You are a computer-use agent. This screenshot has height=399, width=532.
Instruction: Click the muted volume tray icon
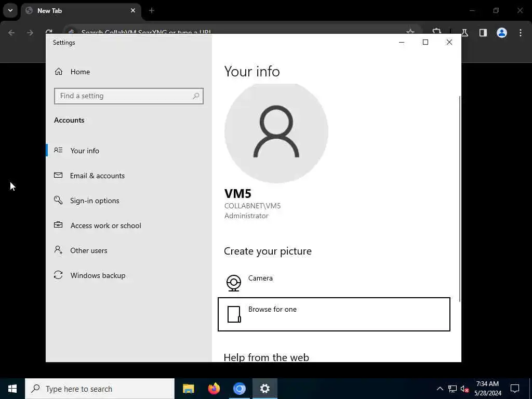point(465,389)
